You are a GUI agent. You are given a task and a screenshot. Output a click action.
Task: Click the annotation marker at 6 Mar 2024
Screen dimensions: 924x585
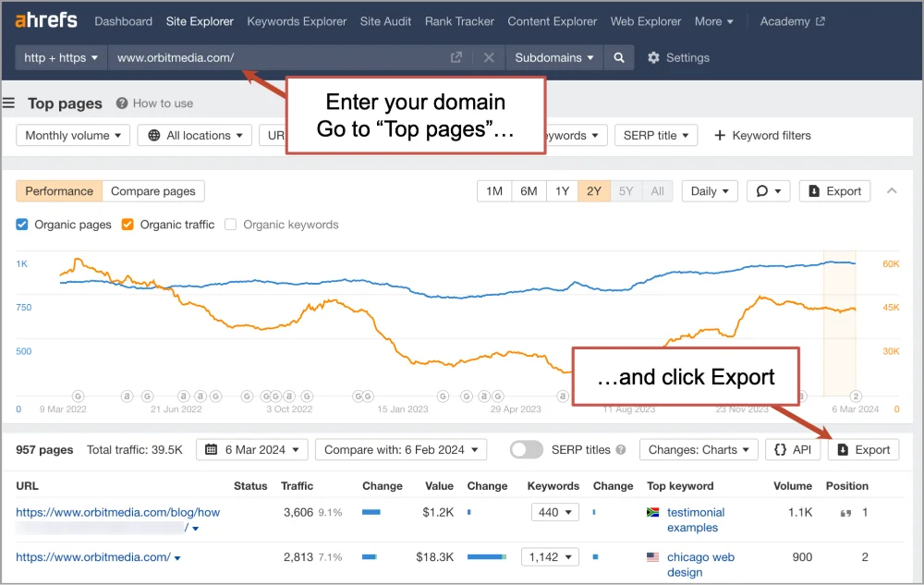pyautogui.click(x=856, y=396)
